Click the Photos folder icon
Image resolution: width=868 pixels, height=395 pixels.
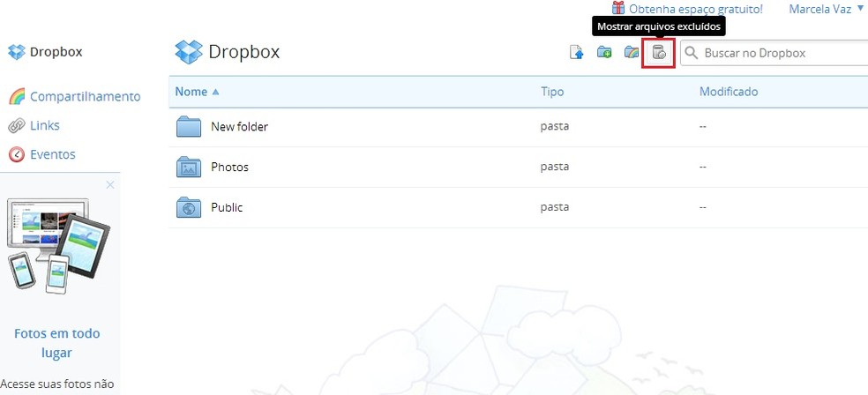(x=189, y=167)
